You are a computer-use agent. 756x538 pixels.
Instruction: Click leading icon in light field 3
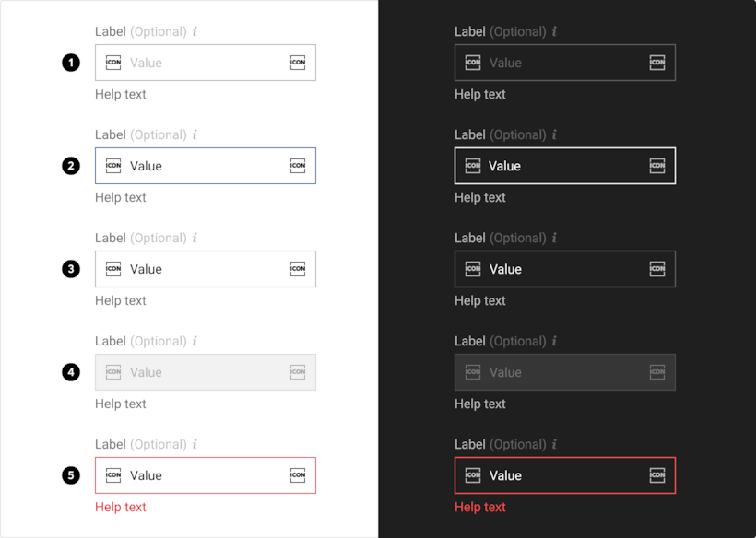pyautogui.click(x=113, y=269)
